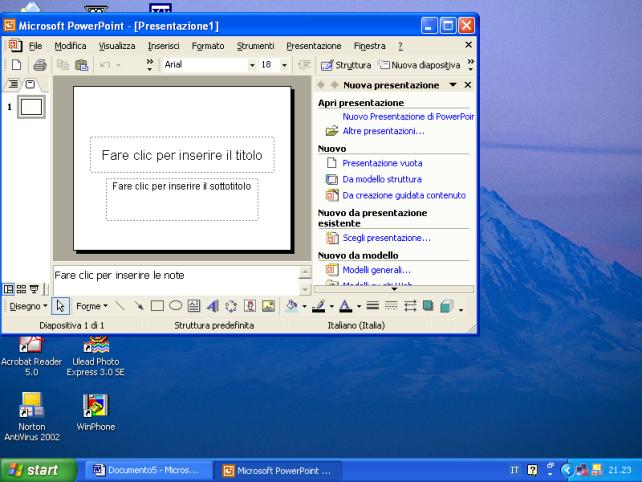Open the Finestra menu
This screenshot has height=482, width=642.
370,46
